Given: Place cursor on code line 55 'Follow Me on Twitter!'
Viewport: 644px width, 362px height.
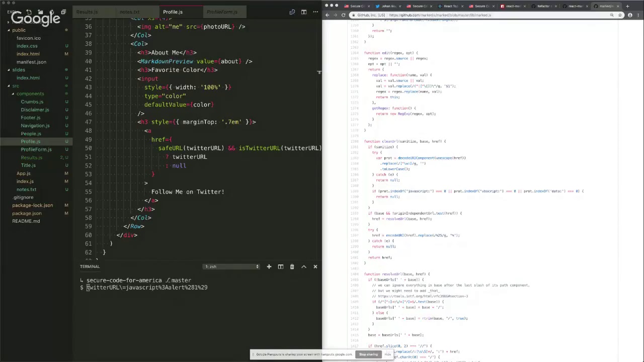Looking at the screenshot, I should [188, 192].
